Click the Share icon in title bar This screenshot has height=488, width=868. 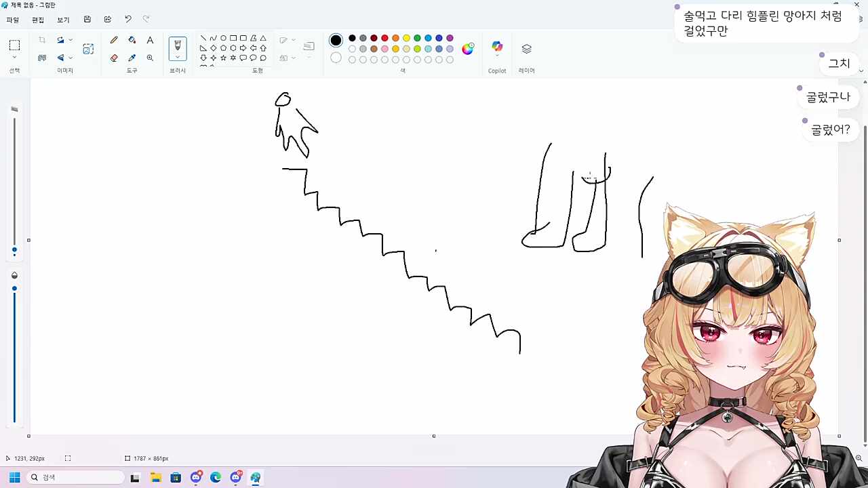[107, 20]
